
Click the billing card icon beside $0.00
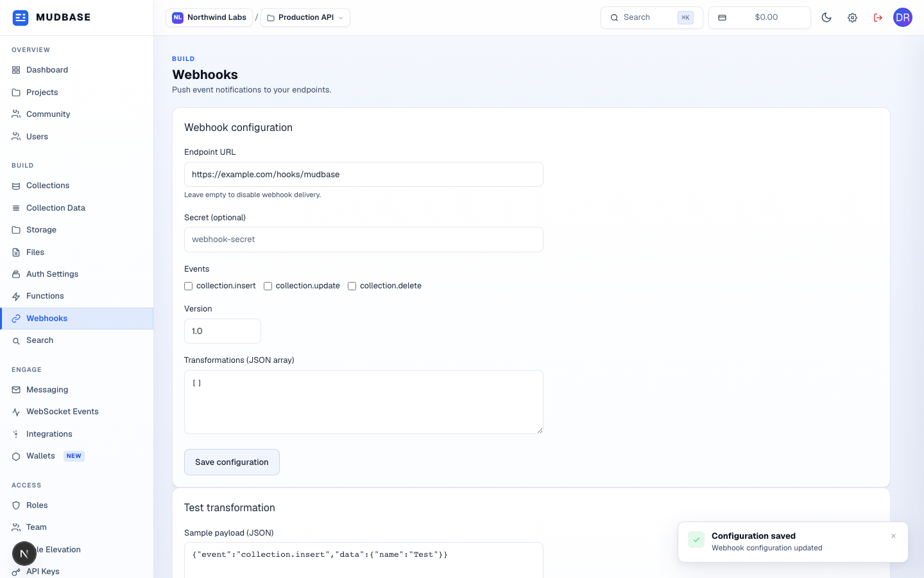coord(722,17)
